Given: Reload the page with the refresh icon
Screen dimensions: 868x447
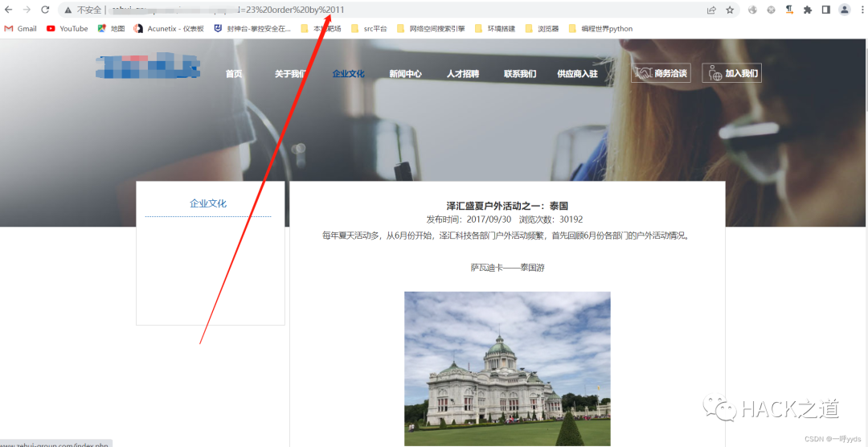Looking at the screenshot, I should click(45, 10).
